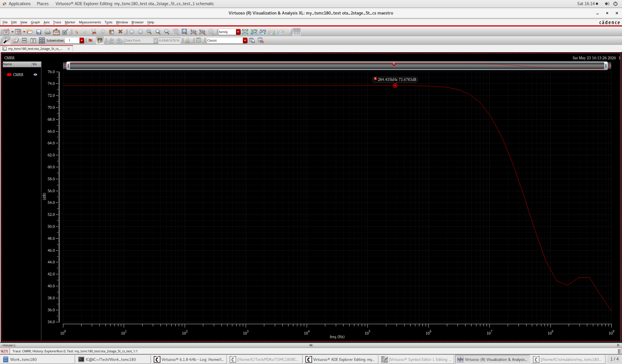
Task: Toggle the info bubble tooltip button
Action: (100, 40)
